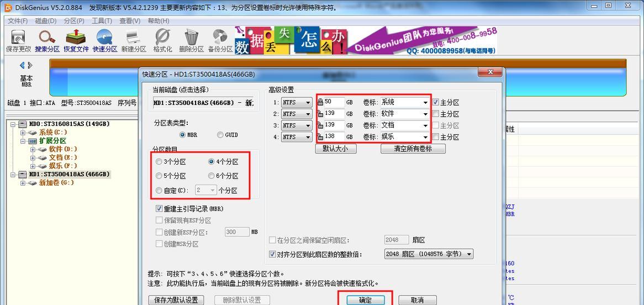The height and width of the screenshot is (305, 644).
Task: Open the 工具(T) menu
Action: 102,21
